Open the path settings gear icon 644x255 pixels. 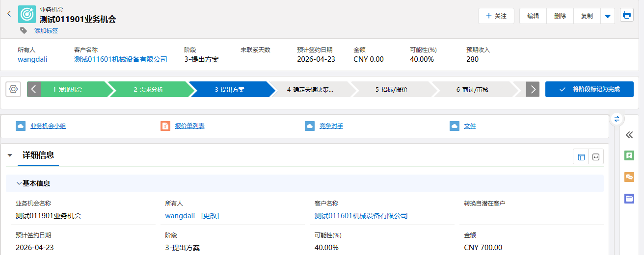(x=13, y=89)
